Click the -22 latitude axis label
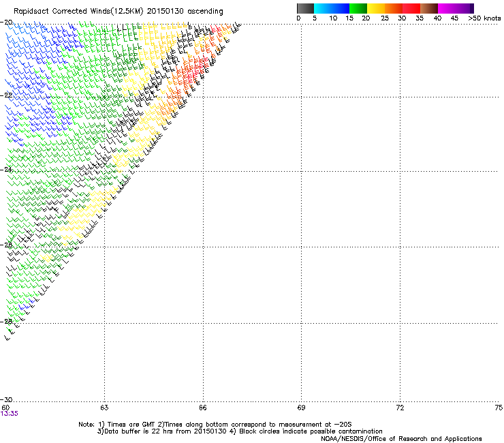The height and width of the screenshot is (443, 504). pos(6,95)
